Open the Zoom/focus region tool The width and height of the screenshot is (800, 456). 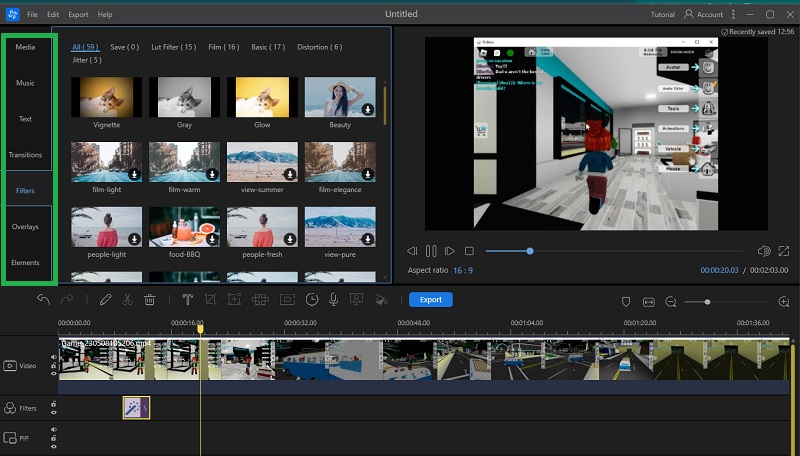click(234, 299)
